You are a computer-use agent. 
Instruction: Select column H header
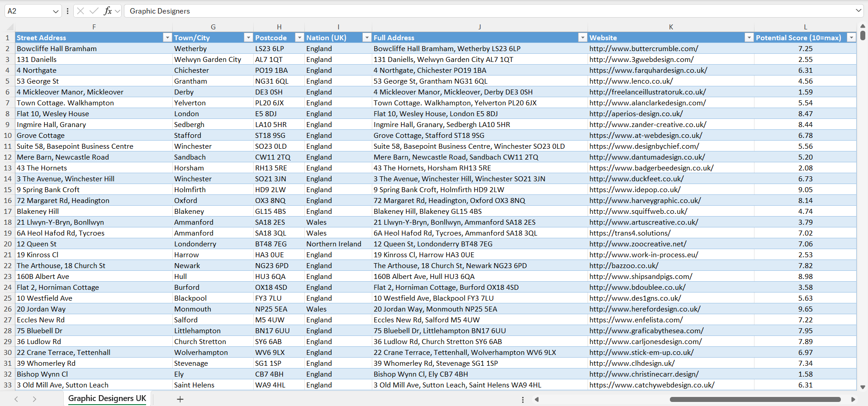click(279, 27)
